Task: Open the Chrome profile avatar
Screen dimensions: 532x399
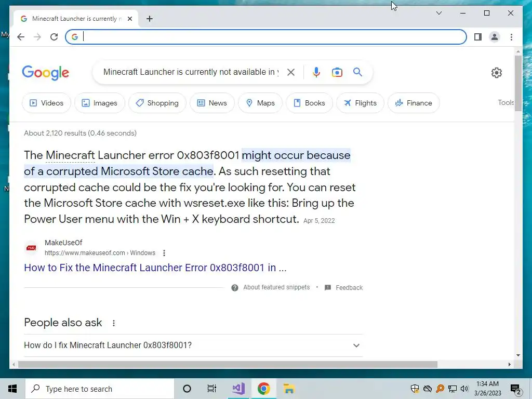Action: click(x=495, y=37)
